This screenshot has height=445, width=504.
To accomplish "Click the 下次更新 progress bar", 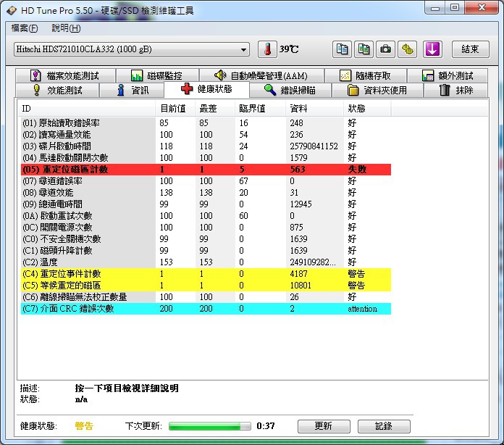I will click(x=209, y=426).
